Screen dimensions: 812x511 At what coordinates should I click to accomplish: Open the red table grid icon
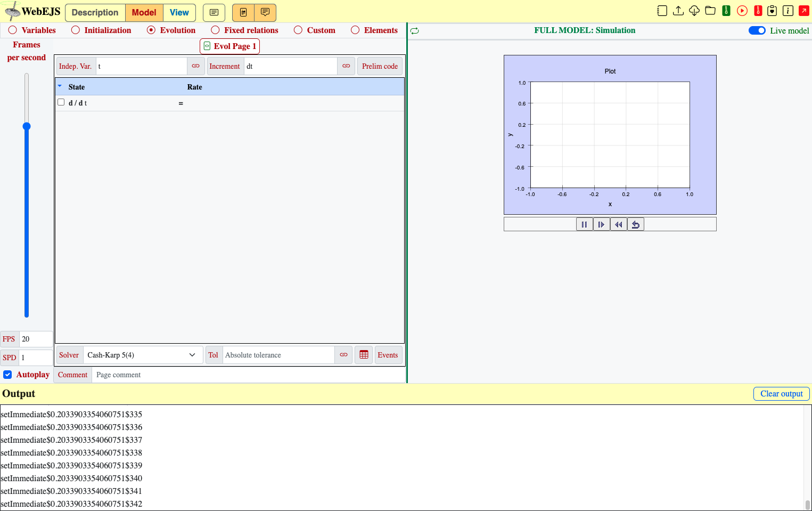pos(364,355)
